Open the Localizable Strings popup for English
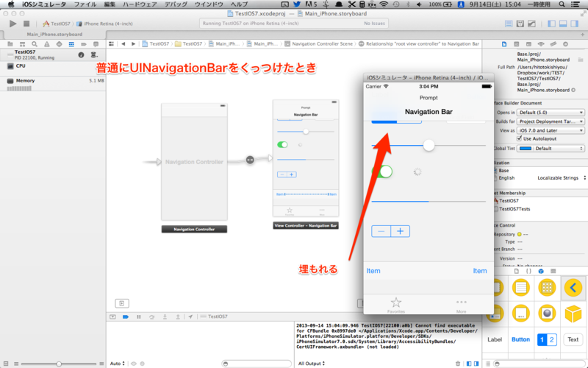This screenshot has width=588, height=368. 561,178
